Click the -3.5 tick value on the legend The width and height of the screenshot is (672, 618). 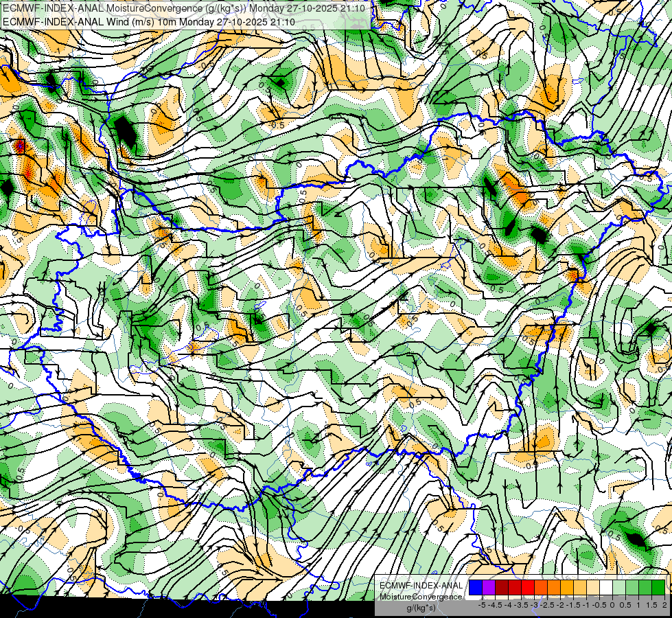pos(521,605)
